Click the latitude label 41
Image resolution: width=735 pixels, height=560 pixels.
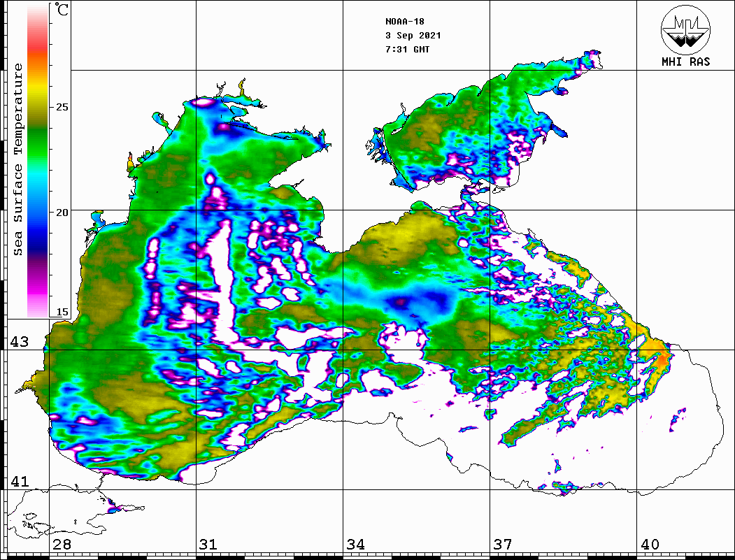(20, 481)
